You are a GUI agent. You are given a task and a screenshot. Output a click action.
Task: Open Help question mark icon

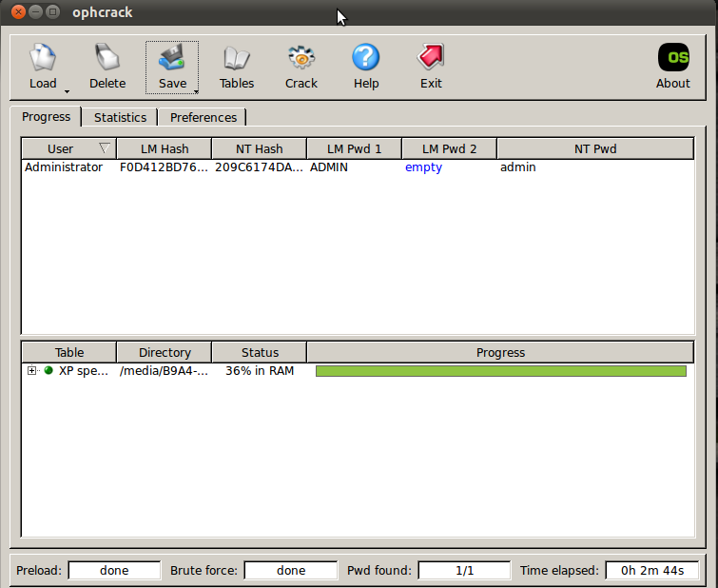point(366,57)
